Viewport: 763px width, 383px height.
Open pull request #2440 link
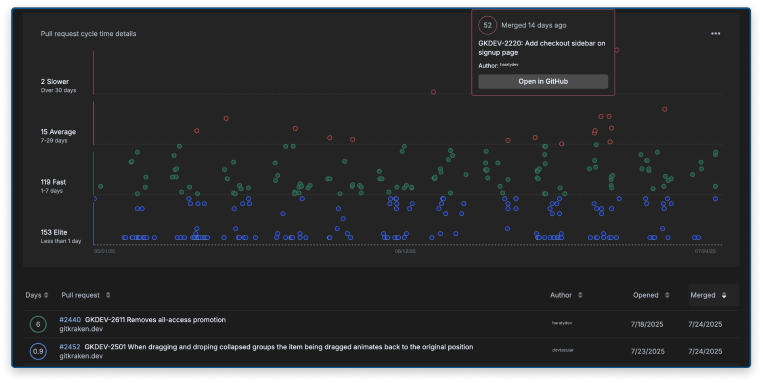(x=70, y=320)
